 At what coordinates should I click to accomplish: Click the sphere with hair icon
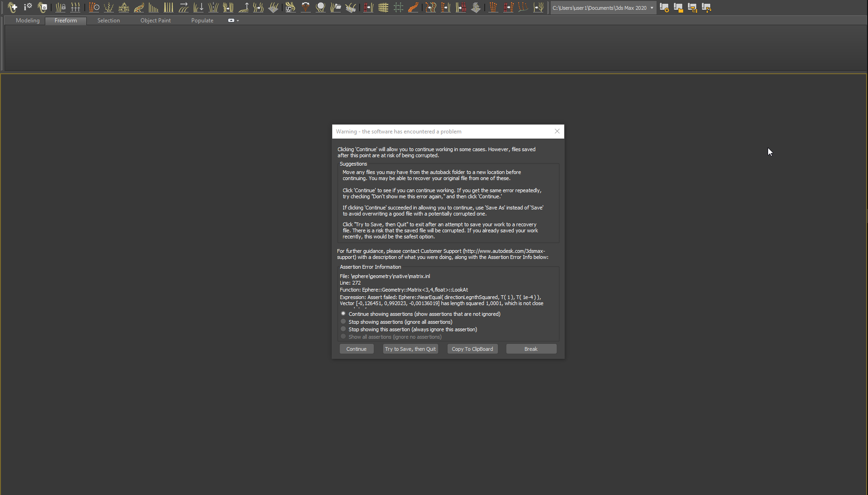coord(321,7)
